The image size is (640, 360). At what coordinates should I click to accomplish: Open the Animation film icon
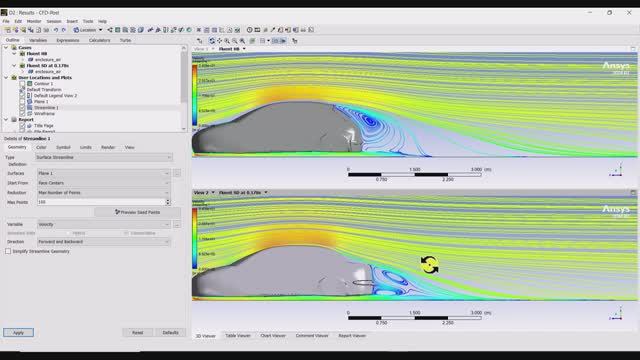click(257, 30)
